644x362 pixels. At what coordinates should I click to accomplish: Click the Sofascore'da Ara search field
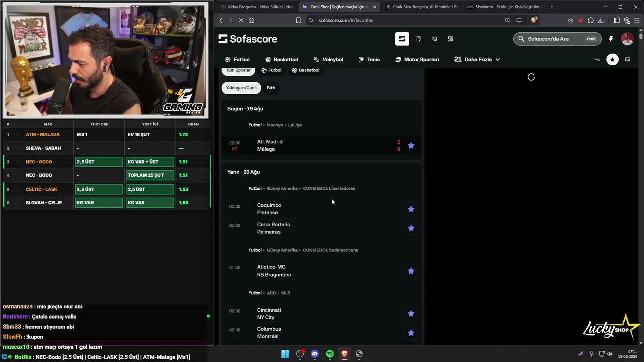tap(557, 39)
